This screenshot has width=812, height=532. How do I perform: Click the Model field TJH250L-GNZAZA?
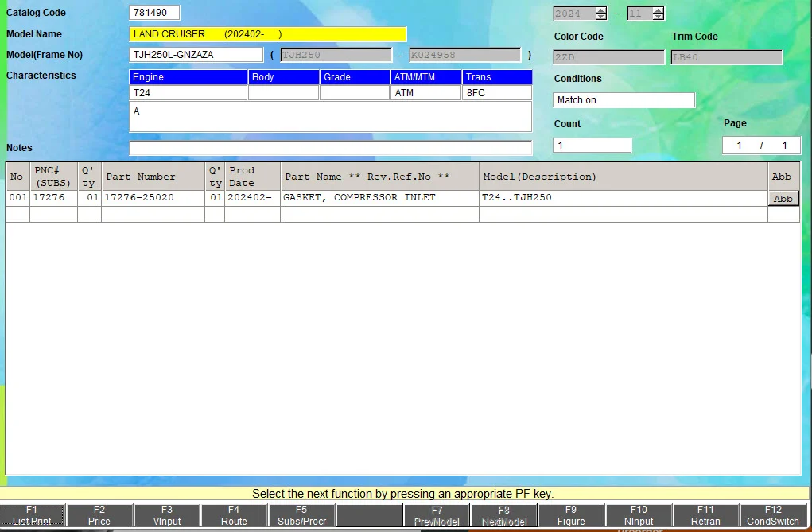coord(196,55)
